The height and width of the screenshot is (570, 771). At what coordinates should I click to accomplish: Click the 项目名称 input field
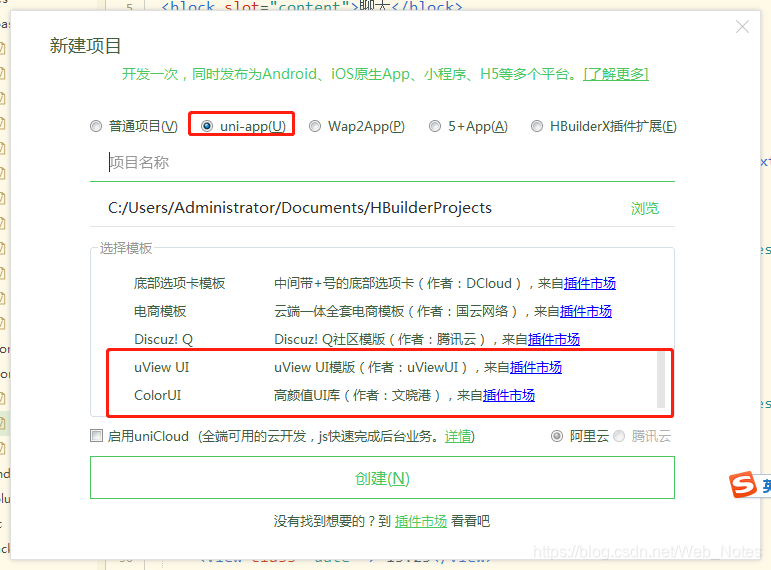382,162
